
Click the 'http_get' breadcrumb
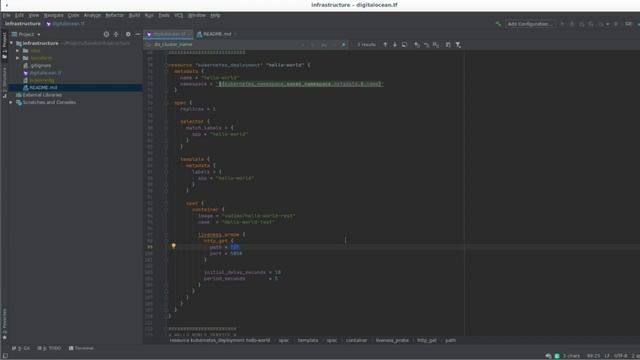pyautogui.click(x=427, y=340)
